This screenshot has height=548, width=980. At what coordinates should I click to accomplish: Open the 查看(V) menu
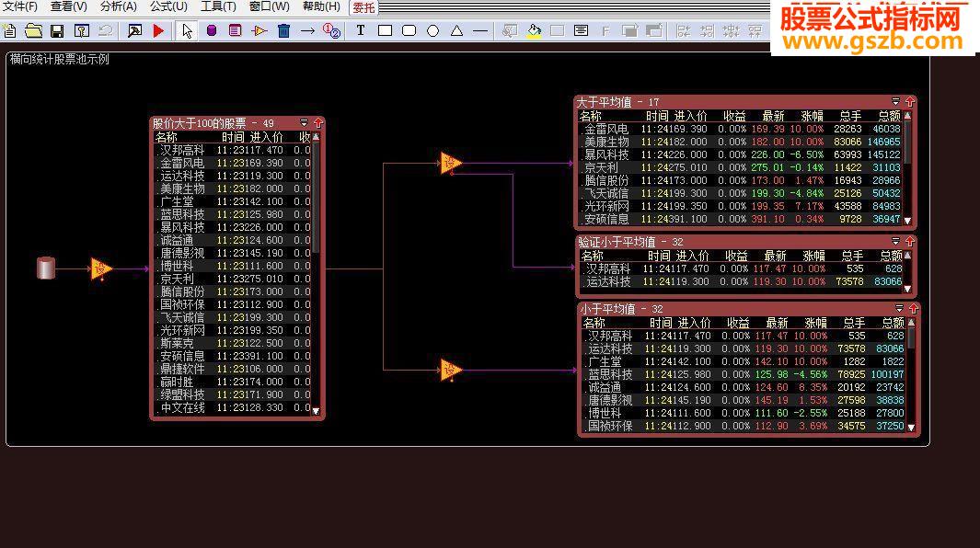[x=69, y=6]
